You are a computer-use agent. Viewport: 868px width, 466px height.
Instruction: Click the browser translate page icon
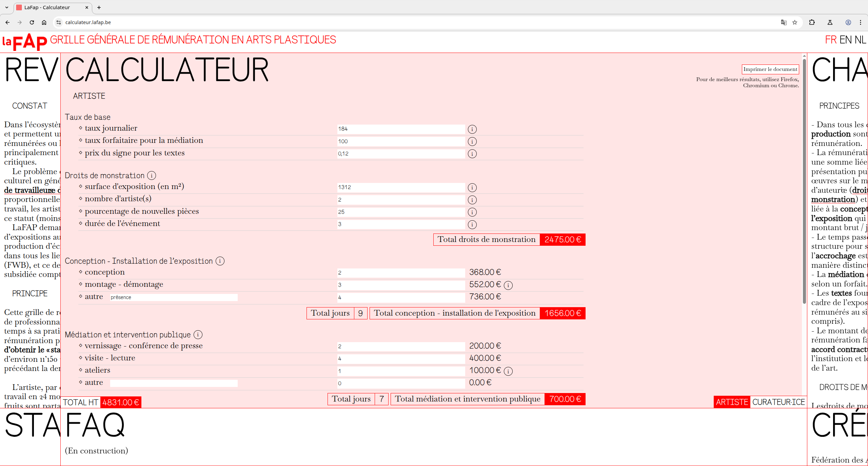[784, 22]
